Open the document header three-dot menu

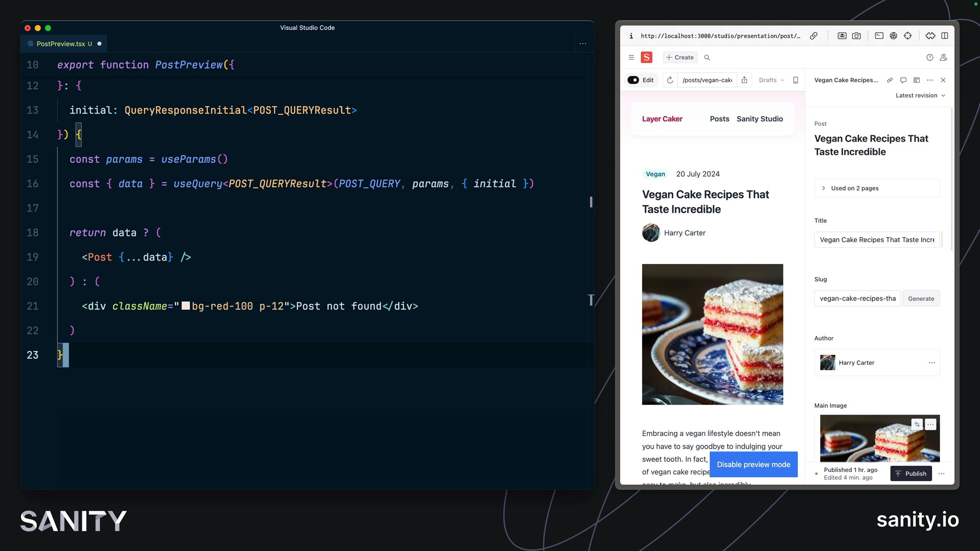pyautogui.click(x=930, y=80)
